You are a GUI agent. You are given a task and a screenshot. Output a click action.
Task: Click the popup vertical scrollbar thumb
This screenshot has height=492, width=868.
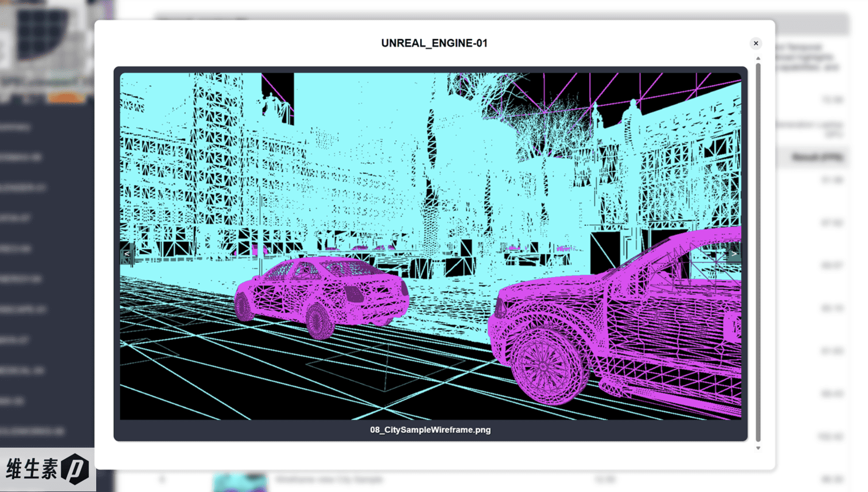[x=758, y=252]
